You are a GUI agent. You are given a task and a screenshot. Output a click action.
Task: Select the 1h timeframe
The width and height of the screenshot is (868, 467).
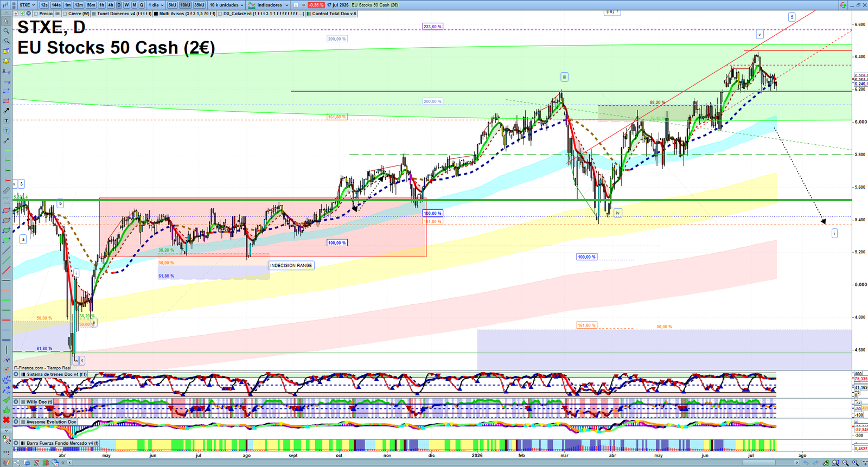point(101,5)
